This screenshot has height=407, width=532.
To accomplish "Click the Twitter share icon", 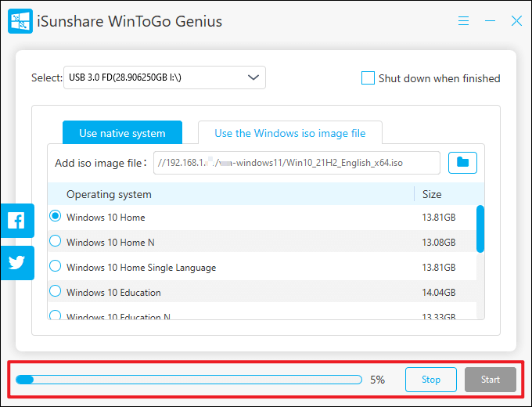I will tap(17, 263).
